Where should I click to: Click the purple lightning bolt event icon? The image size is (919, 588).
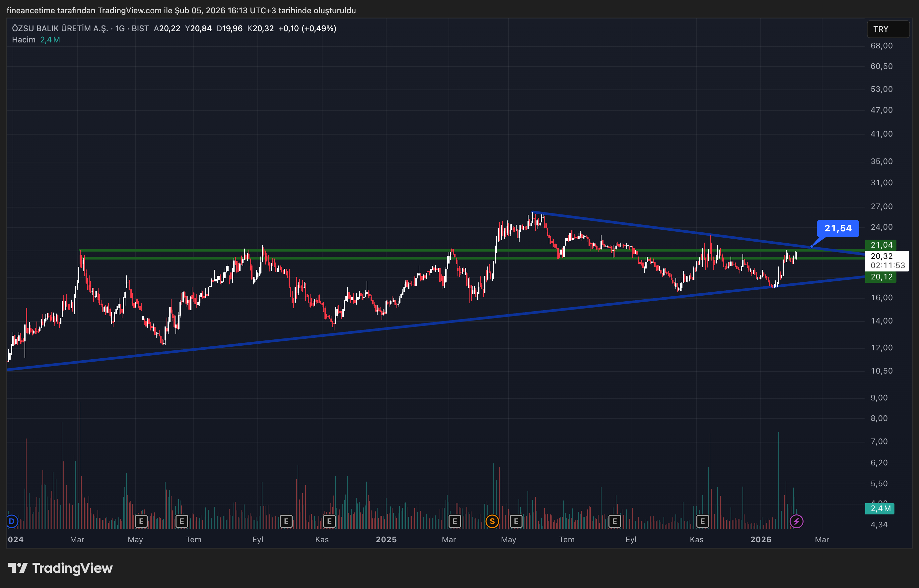click(x=796, y=521)
